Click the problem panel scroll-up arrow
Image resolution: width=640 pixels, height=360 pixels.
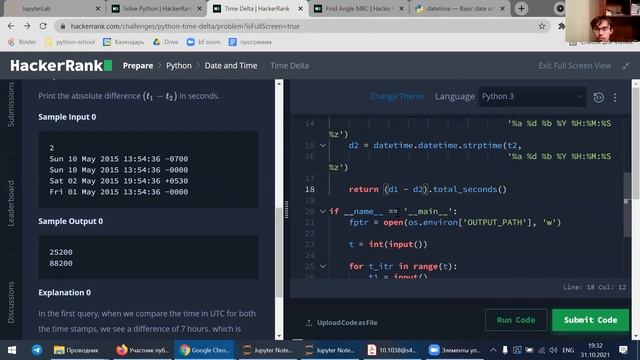(279, 84)
